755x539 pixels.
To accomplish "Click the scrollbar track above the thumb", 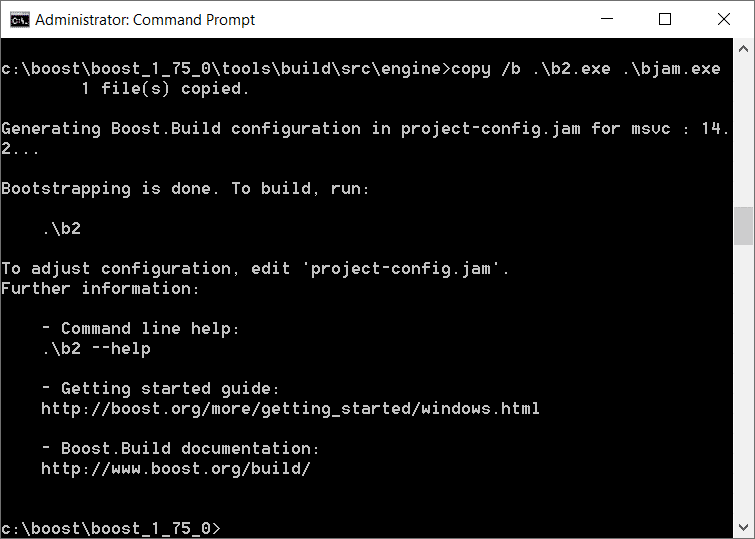I will (743, 130).
